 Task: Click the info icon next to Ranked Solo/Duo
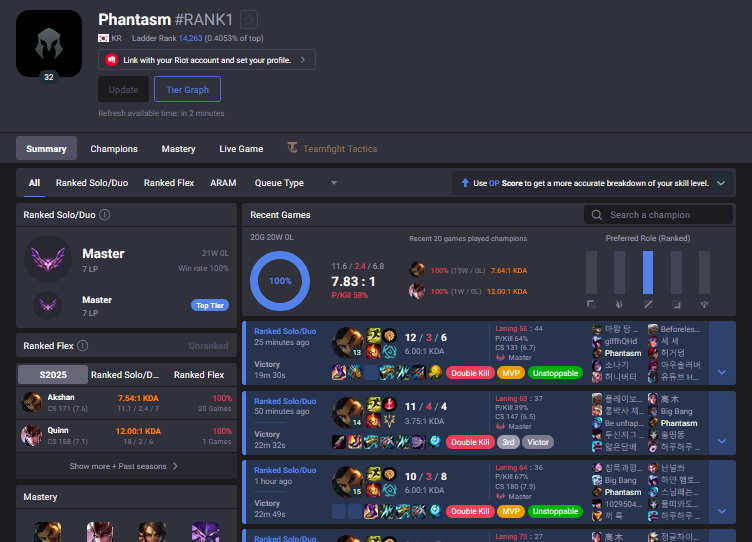click(x=105, y=215)
